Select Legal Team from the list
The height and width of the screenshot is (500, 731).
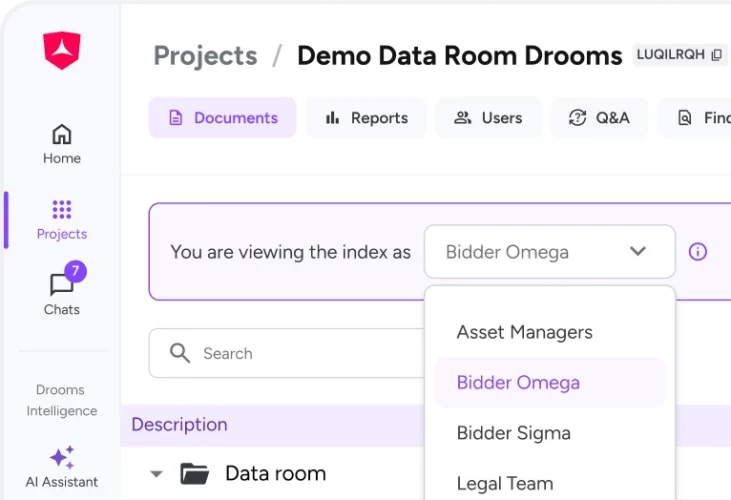coord(550,483)
